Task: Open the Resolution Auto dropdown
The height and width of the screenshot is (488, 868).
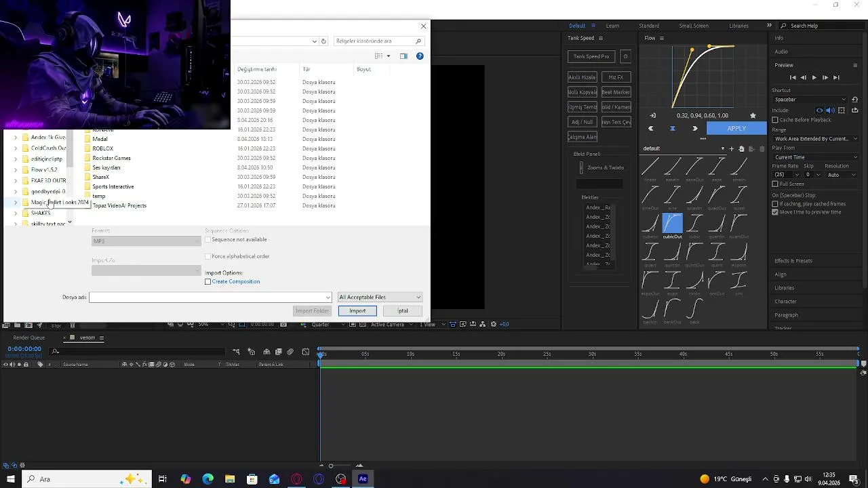Action: (x=841, y=175)
